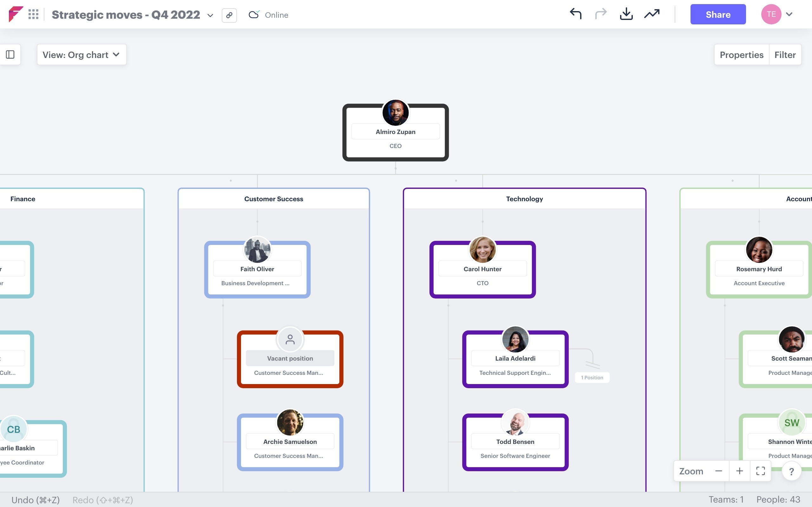Click Undo in the status bar

35,499
